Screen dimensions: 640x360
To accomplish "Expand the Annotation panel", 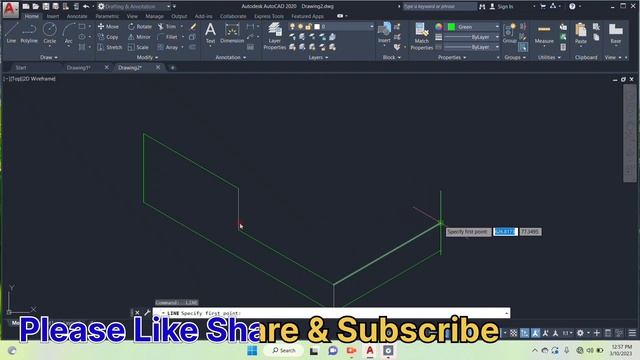I will pyautogui.click(x=231, y=58).
